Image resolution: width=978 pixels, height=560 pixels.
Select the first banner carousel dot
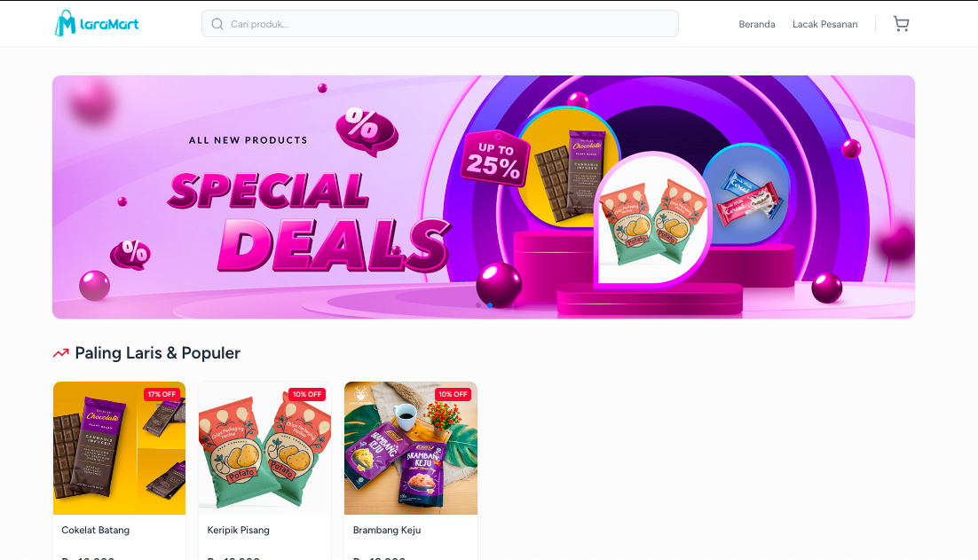478,305
